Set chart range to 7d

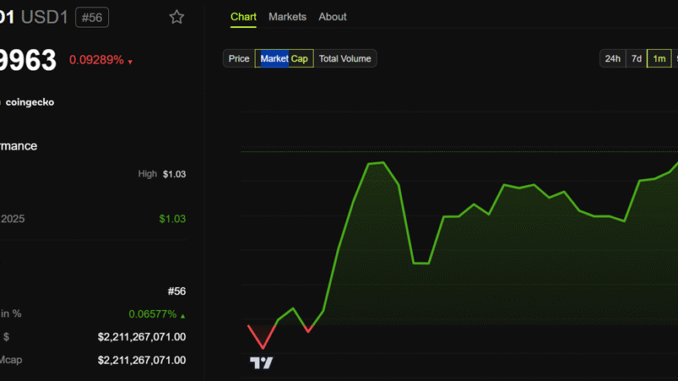[636, 59]
